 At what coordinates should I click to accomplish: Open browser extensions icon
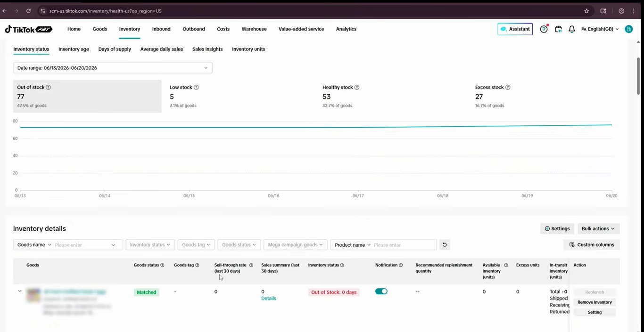(x=603, y=11)
